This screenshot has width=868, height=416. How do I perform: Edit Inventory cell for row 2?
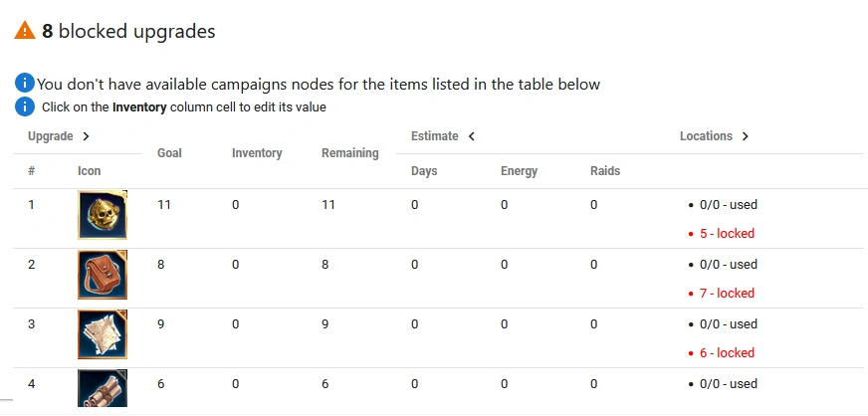pos(236,265)
